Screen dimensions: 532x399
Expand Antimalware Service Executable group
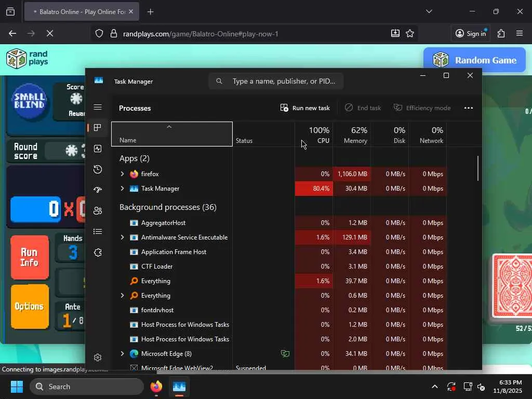click(122, 237)
